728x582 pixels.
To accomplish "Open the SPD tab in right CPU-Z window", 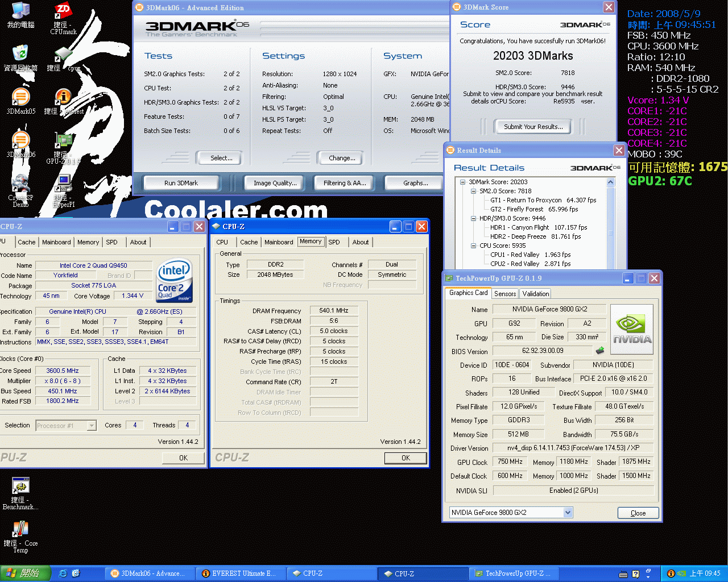I will [x=334, y=242].
